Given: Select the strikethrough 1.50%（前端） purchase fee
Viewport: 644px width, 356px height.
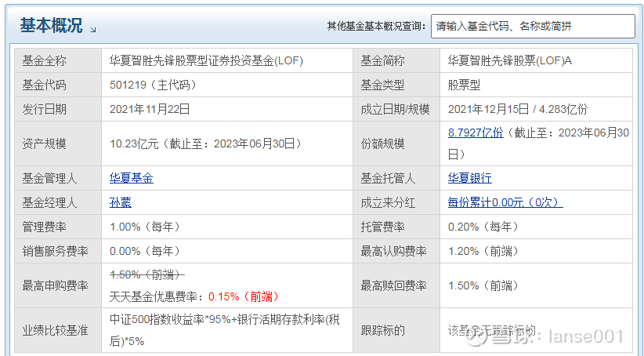Looking at the screenshot, I should (x=147, y=274).
